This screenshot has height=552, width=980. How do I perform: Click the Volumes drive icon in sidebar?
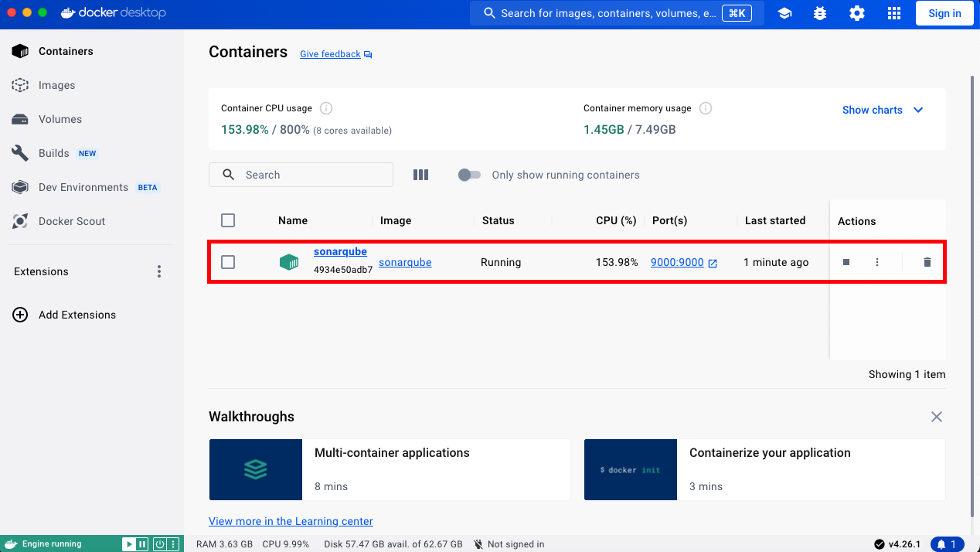coord(20,119)
